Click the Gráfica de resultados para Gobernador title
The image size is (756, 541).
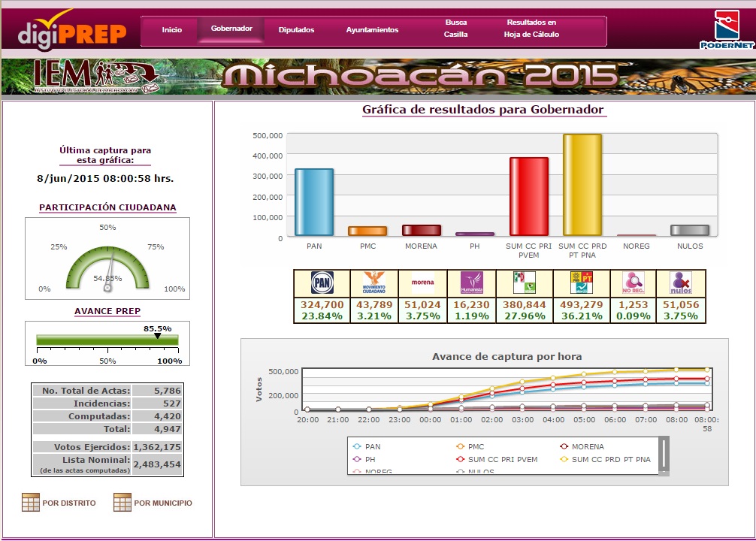click(x=482, y=110)
